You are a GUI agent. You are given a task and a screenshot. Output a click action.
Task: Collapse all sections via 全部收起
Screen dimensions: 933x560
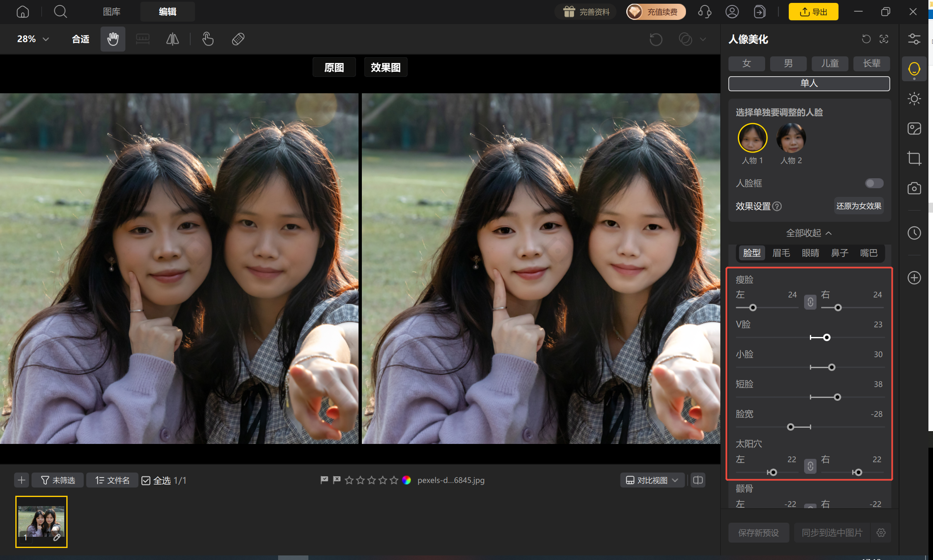[809, 233]
